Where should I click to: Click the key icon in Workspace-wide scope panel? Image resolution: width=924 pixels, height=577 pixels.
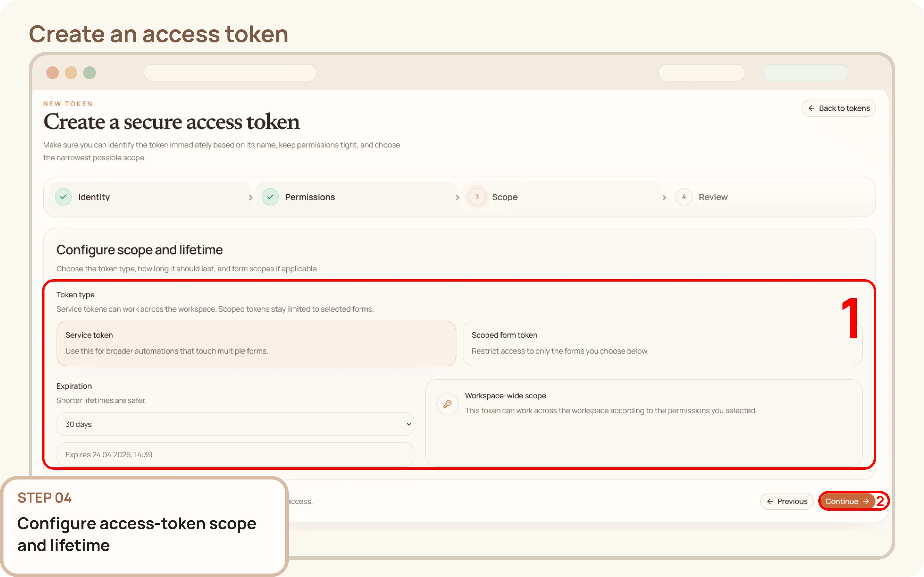point(447,404)
